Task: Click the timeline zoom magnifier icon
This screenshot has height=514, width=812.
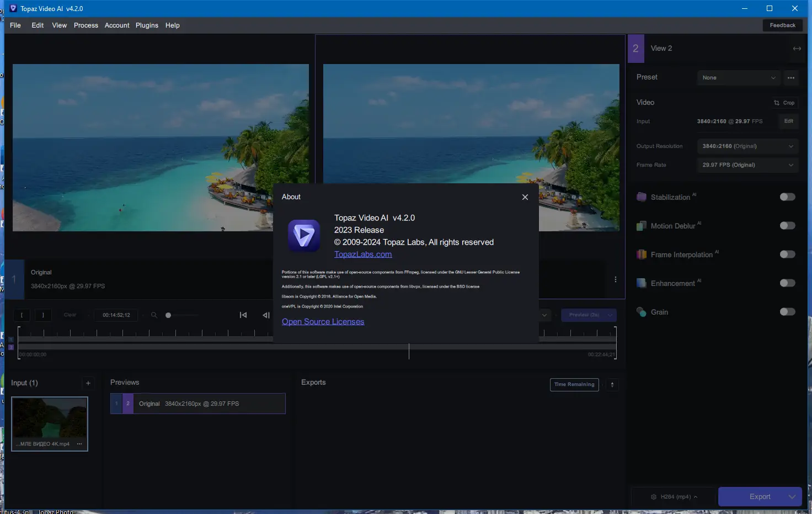Action: point(154,315)
